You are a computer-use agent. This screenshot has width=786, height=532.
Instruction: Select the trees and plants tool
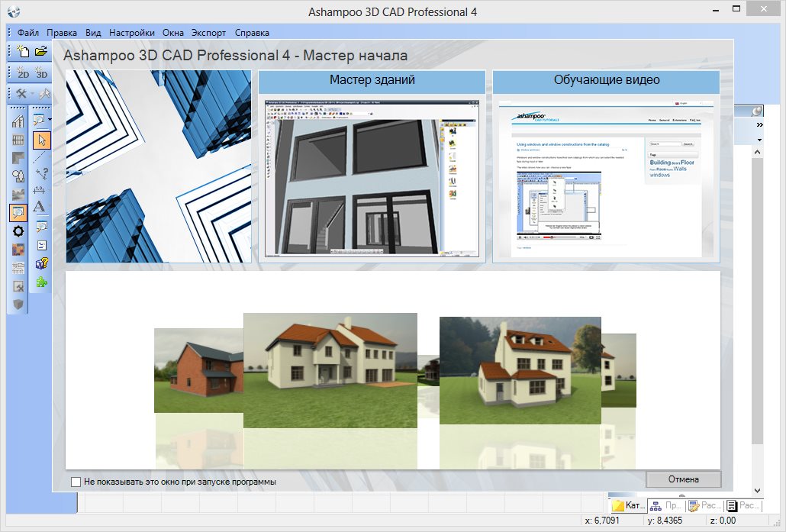18,176
